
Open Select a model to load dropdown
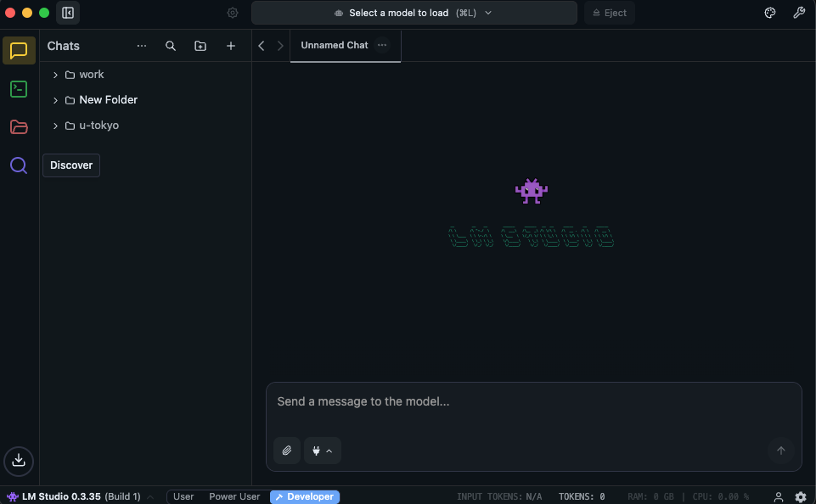point(414,13)
